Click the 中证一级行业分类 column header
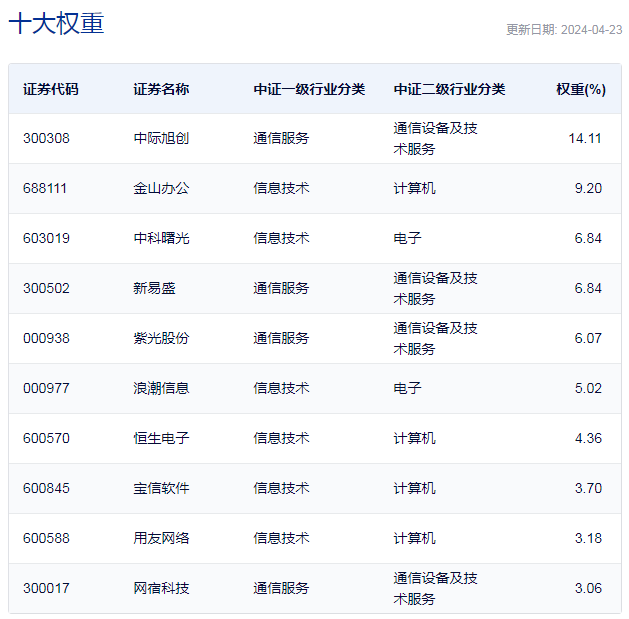This screenshot has width=629, height=619. [x=309, y=89]
